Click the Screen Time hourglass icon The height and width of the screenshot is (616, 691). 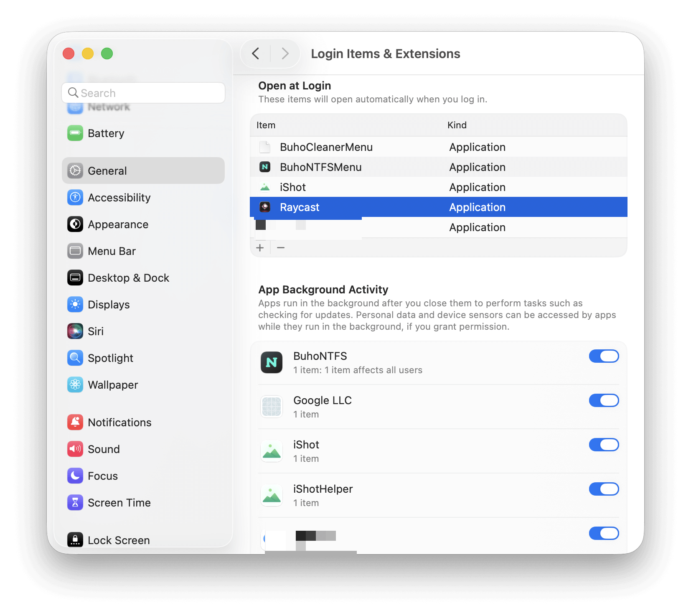[75, 503]
